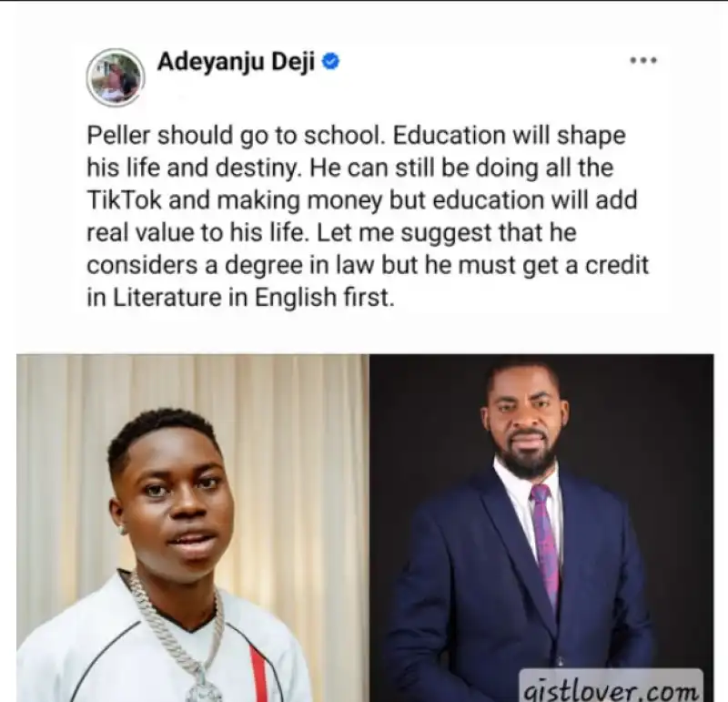Click the blue verified badge icon

click(x=330, y=62)
